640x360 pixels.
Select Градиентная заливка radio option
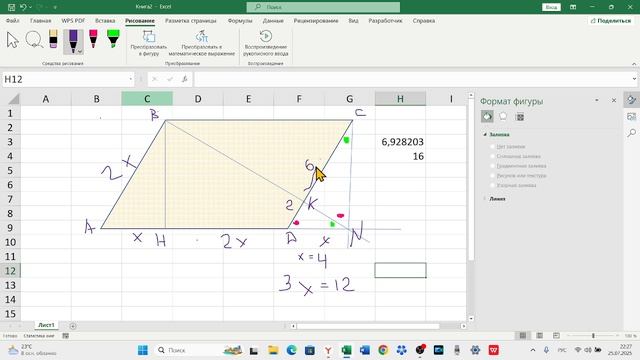coord(493,166)
